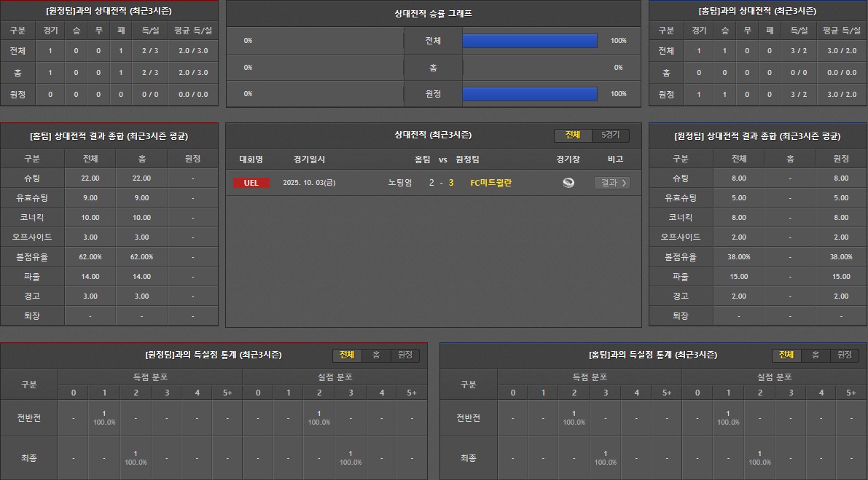Select 홈 filter in left goal stats panel
Image resolution: width=868 pixels, height=480 pixels.
point(376,355)
